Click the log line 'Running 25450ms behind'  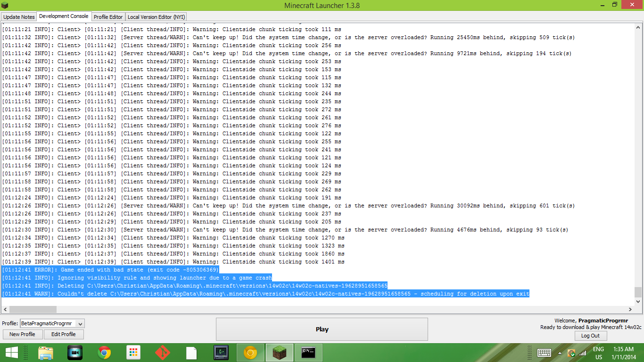pyautogui.click(x=289, y=37)
